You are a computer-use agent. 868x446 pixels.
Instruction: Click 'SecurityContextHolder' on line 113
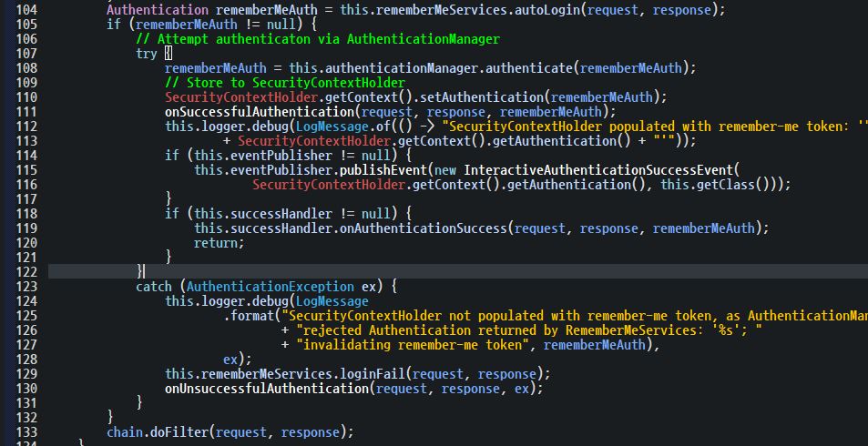pos(314,141)
